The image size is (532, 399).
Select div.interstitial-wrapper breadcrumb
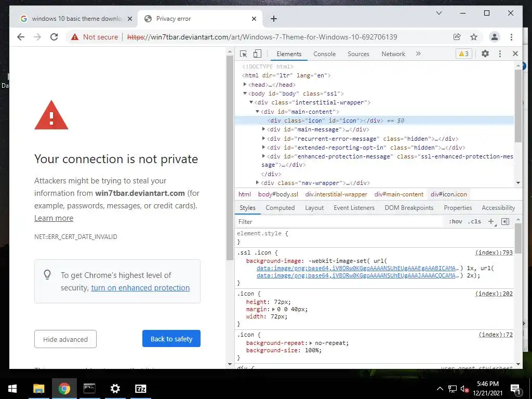point(336,194)
